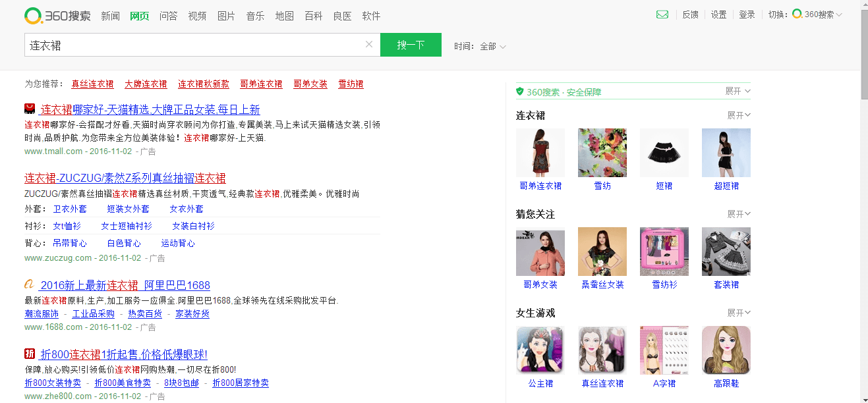Click recommended search 连衣裙秋新款
This screenshot has width=868, height=403.
pyautogui.click(x=204, y=84)
